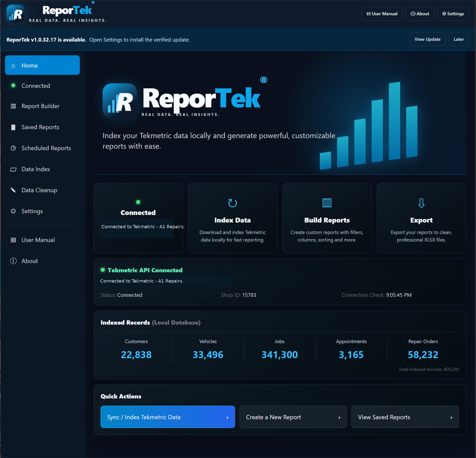Click the sidebar User Manual book icon
Image resolution: width=476 pixels, height=458 pixels.
tap(13, 240)
